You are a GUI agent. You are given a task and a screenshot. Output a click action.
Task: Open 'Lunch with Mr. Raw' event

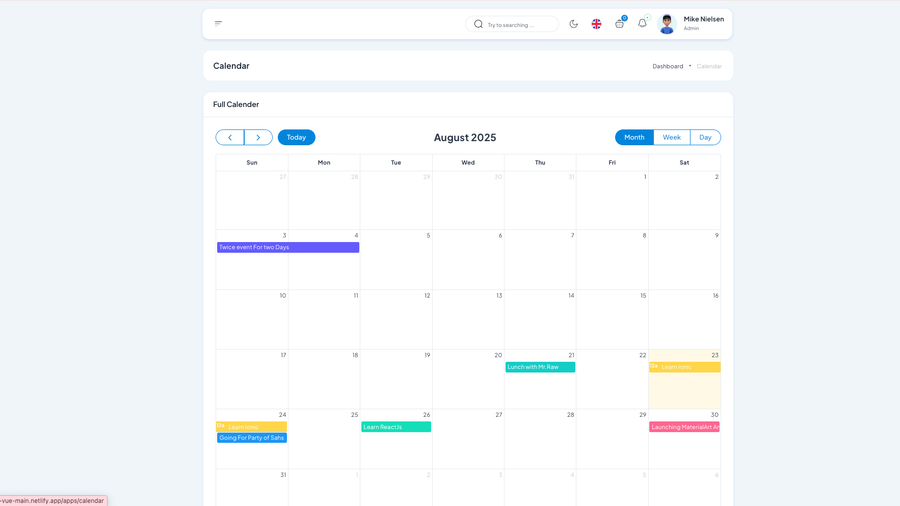coord(540,367)
